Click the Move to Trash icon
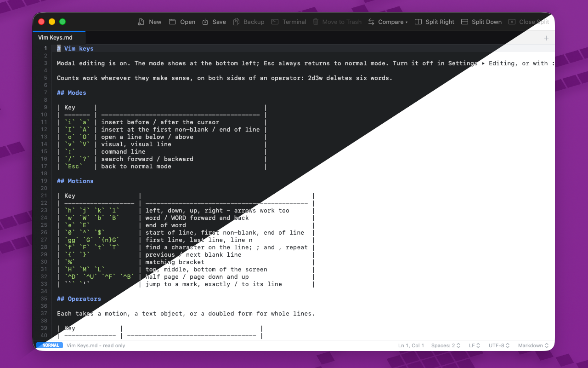This screenshot has width=588, height=368. (x=316, y=22)
